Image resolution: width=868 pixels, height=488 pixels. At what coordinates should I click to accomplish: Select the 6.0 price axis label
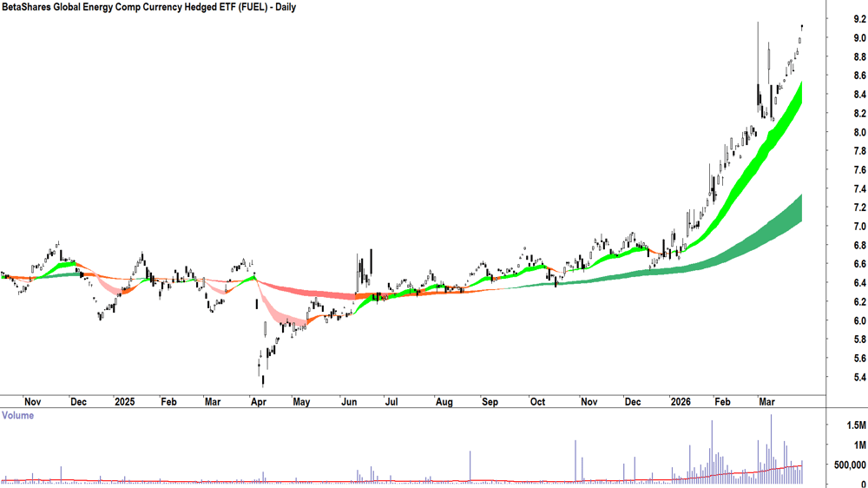(x=859, y=320)
